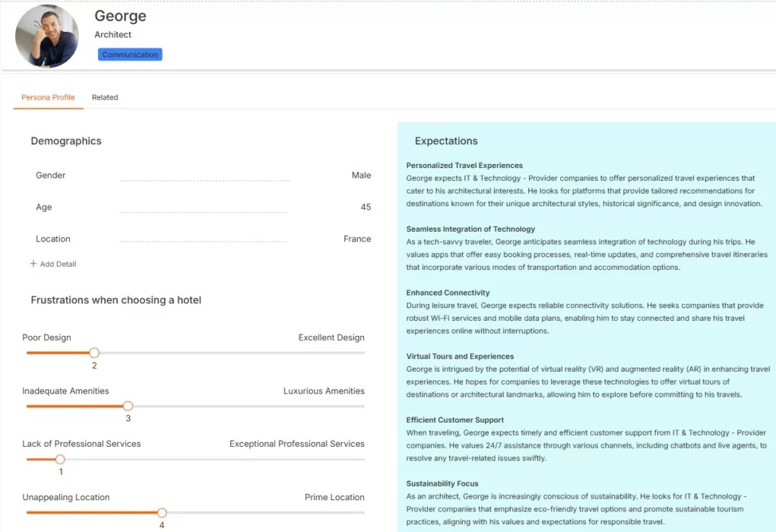Click George's profile photo avatar

click(47, 36)
